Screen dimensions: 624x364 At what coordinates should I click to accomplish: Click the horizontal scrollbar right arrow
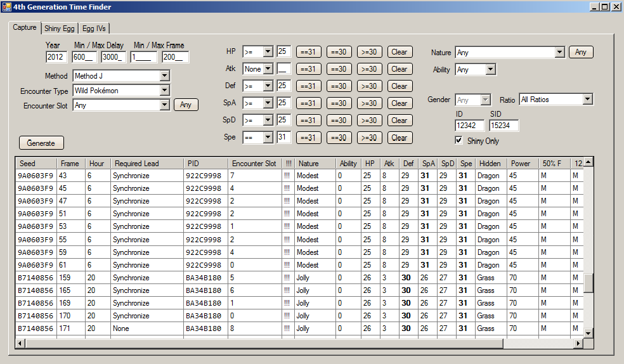(578, 343)
